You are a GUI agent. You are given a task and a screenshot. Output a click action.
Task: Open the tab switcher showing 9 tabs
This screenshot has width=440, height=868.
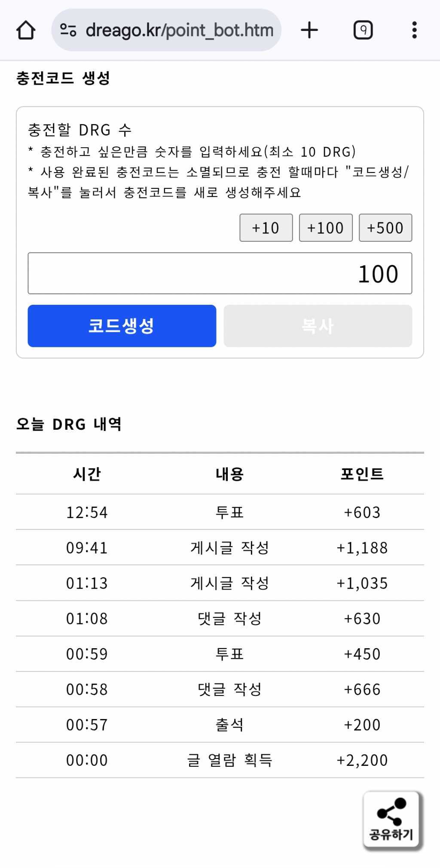click(x=363, y=30)
